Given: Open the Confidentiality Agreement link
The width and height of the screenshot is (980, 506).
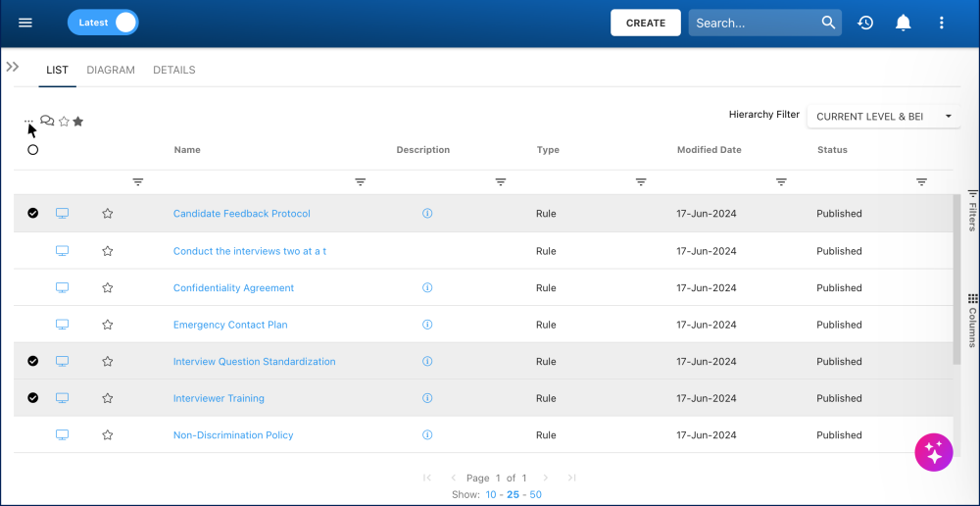Looking at the screenshot, I should click(x=234, y=287).
